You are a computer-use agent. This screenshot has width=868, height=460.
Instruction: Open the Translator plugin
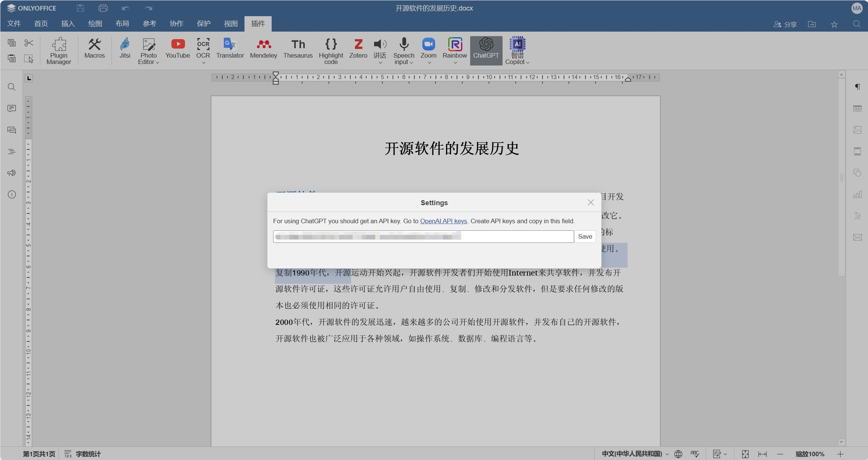[230, 48]
